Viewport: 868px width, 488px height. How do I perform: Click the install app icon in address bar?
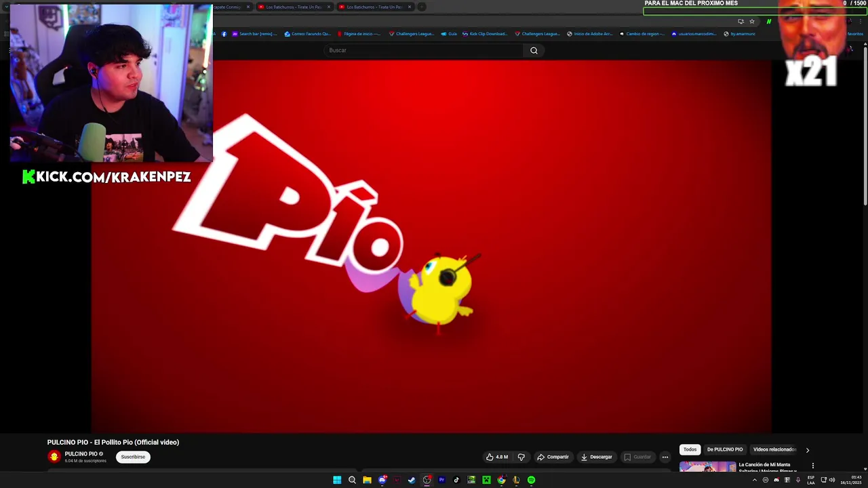pos(741,21)
